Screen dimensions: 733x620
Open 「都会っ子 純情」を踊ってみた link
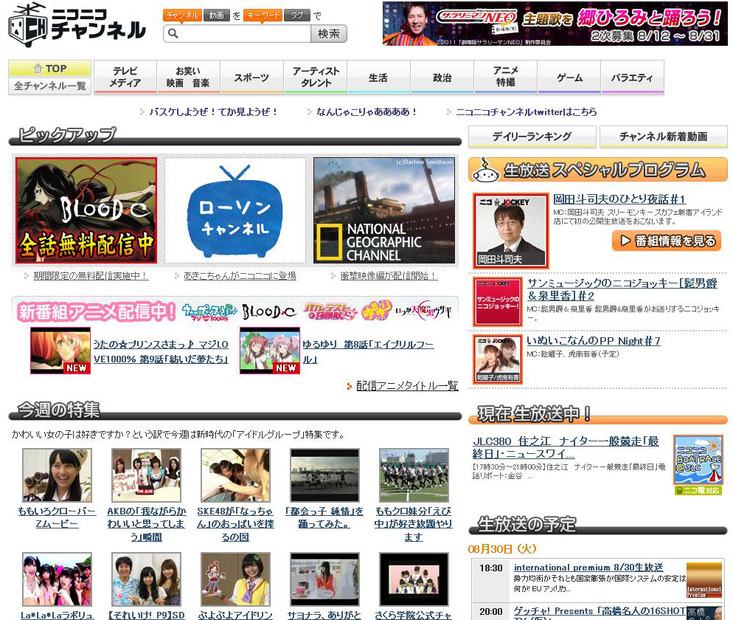[x=324, y=518]
